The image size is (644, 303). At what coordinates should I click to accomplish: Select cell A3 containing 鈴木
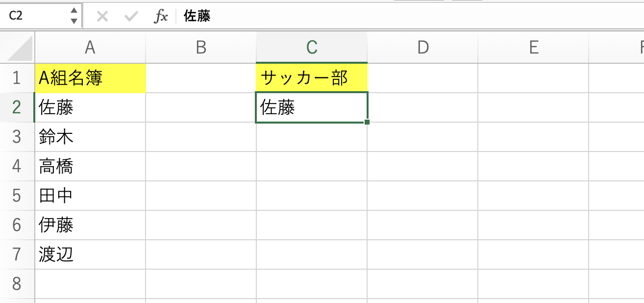[x=90, y=136]
